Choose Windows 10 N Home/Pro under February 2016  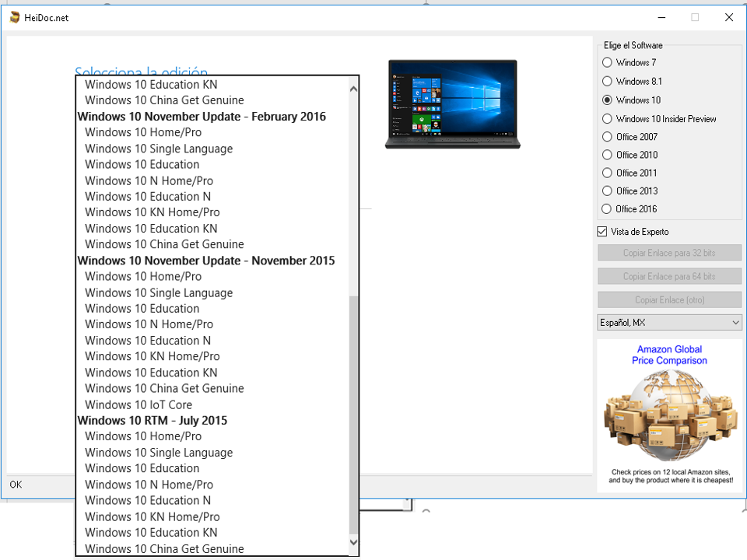coord(149,181)
